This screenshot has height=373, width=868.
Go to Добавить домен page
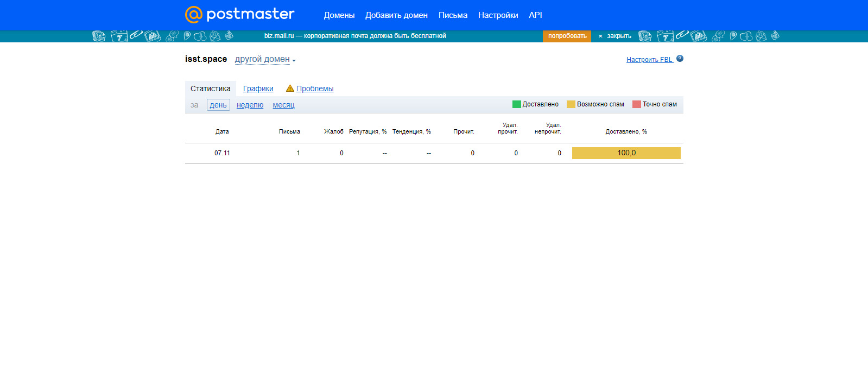[x=396, y=15]
